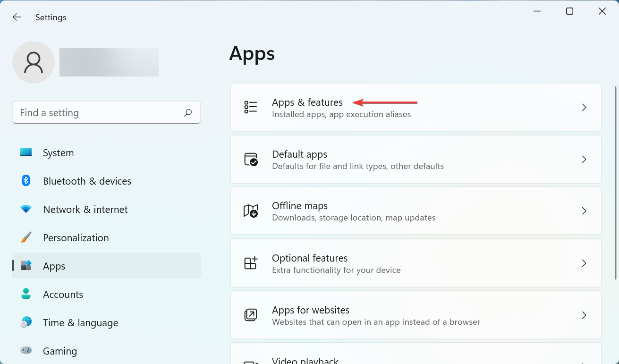
Task: Click the Accounts person icon
Action: [25, 294]
